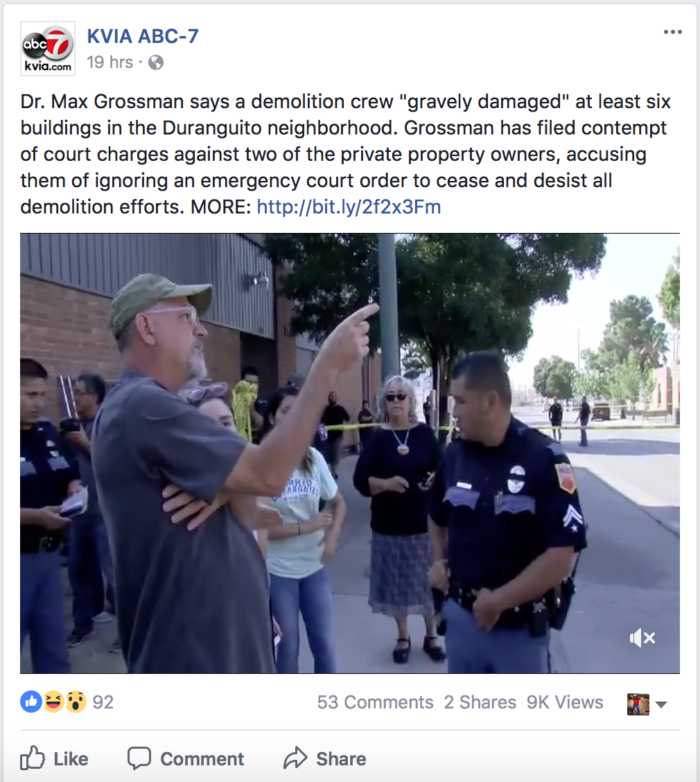
Task: Click the Wow surprised reaction icon
Action: point(76,702)
